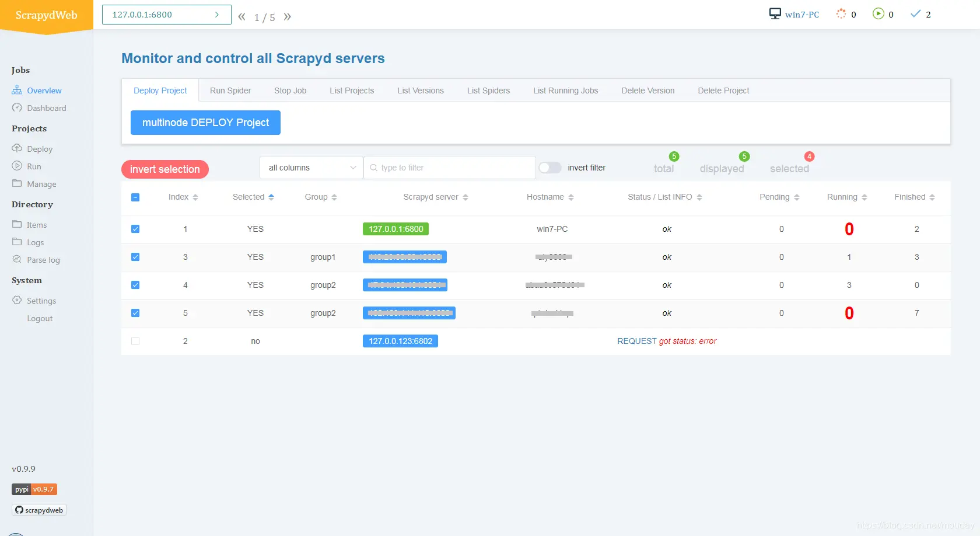Uncheck the checkbox for server index 4
Image resolution: width=980 pixels, height=536 pixels.
coord(135,285)
